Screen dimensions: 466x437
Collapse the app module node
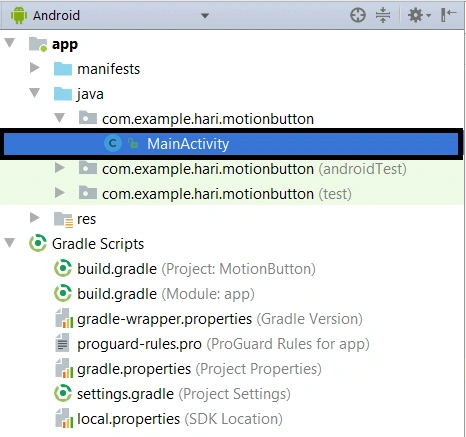10,43
